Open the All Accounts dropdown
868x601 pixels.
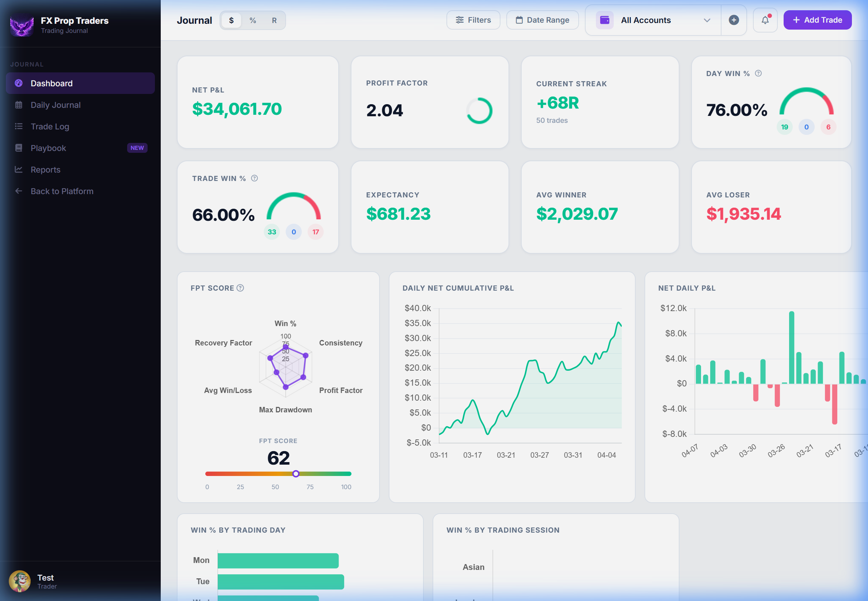coord(653,20)
